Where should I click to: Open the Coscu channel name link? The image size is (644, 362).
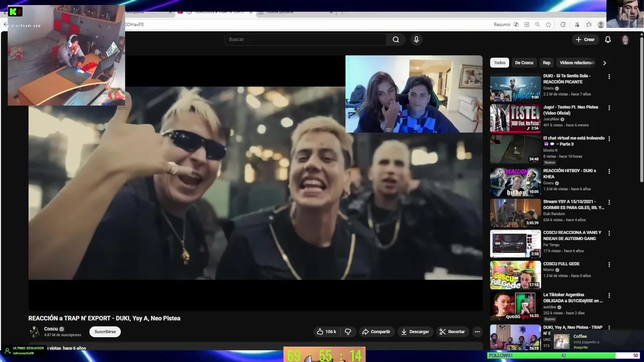(x=51, y=329)
